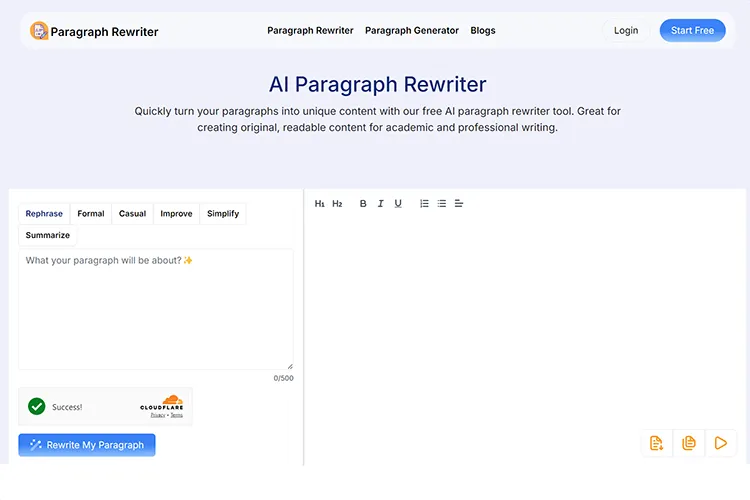
Task: Toggle bold text formatting
Action: [363, 204]
